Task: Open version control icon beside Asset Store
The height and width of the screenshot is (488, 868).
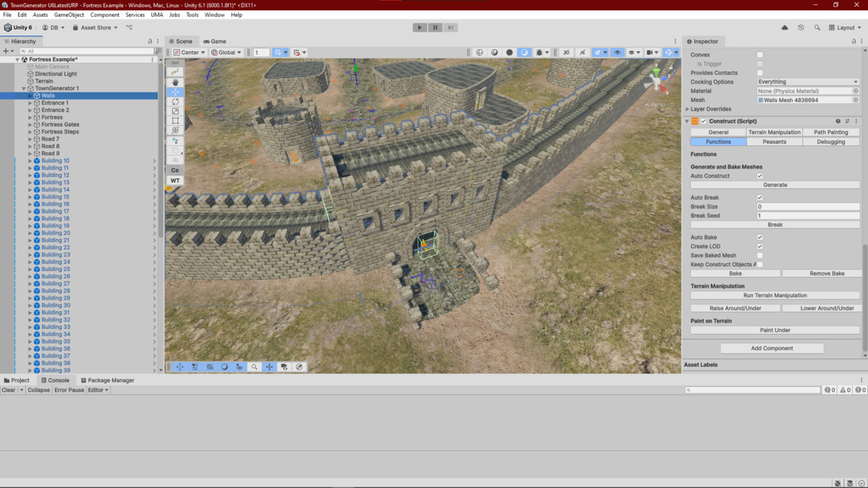Action: pos(129,27)
